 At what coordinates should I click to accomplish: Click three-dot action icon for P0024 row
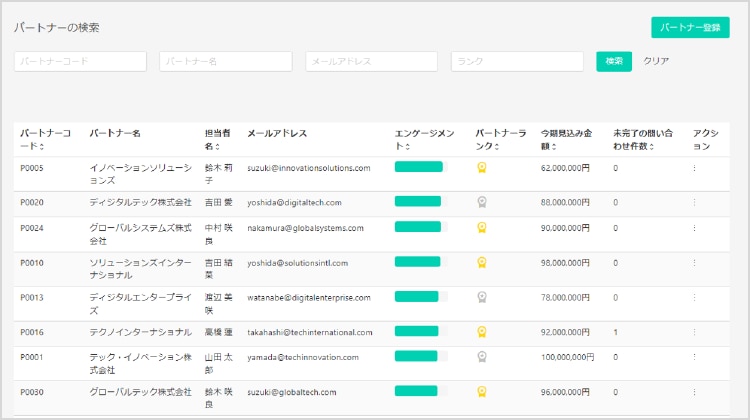pos(695,228)
